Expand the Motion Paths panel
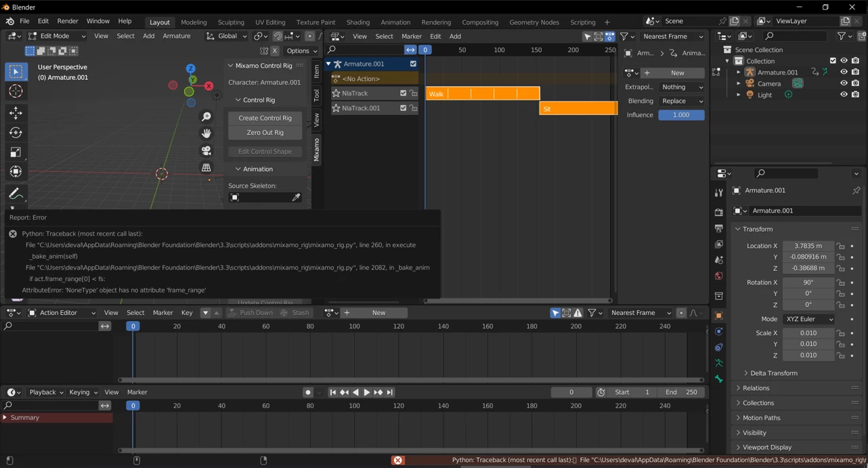 761,418
